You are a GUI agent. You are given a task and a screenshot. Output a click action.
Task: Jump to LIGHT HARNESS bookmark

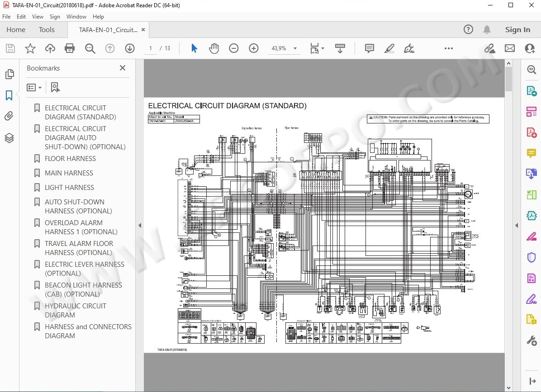(x=69, y=188)
